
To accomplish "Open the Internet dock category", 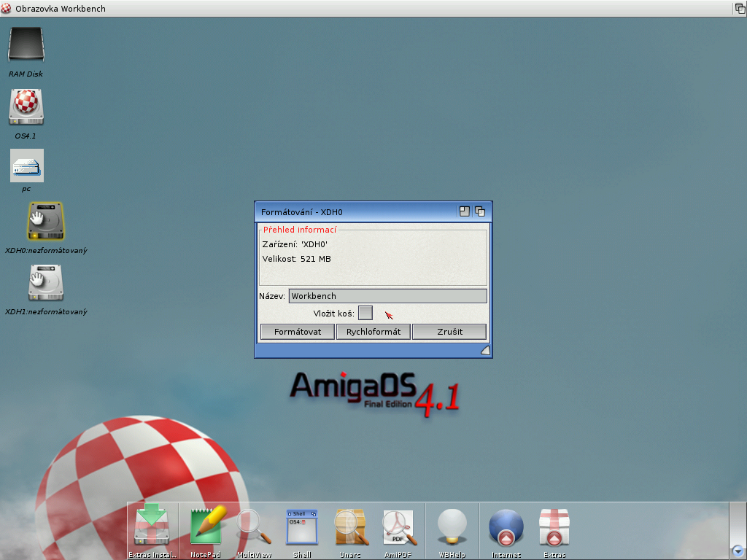I will tap(506, 526).
